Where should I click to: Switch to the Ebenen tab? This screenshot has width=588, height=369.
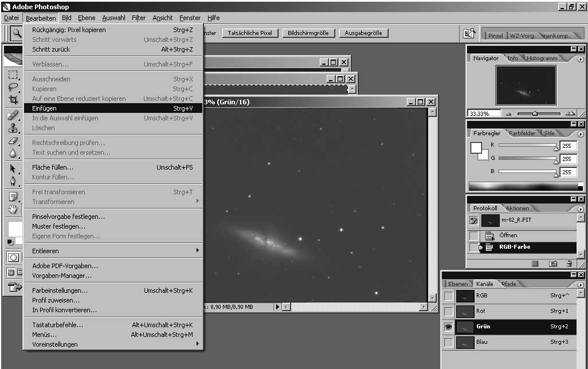pos(458,284)
